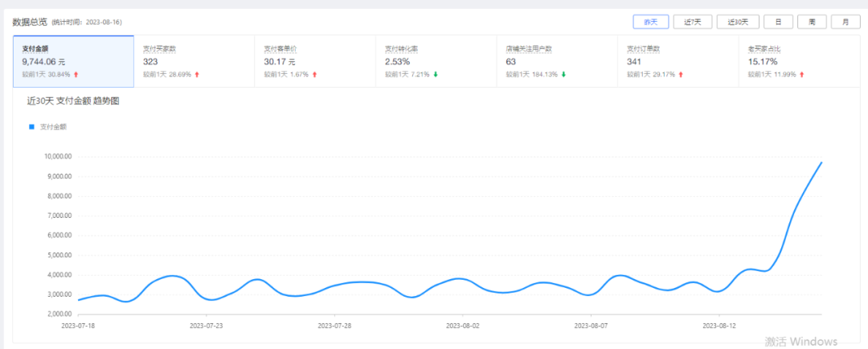
Task: Show the 老买家占比 metric trend
Action: pyautogui.click(x=799, y=61)
